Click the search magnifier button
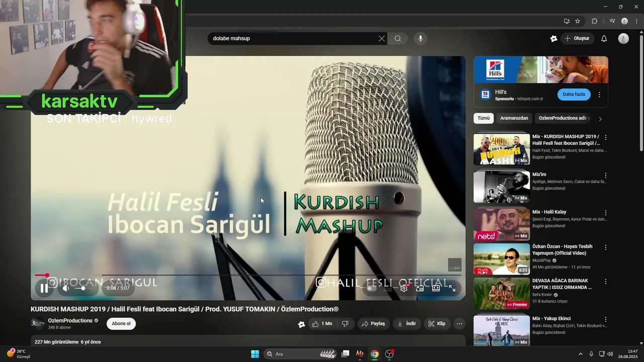The image size is (644, 362). (398, 39)
